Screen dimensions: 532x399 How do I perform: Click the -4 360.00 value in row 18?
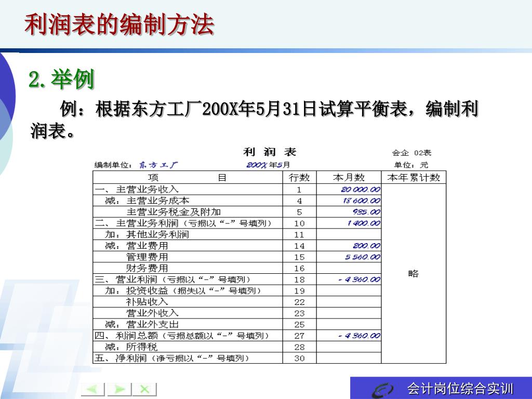coord(359,279)
